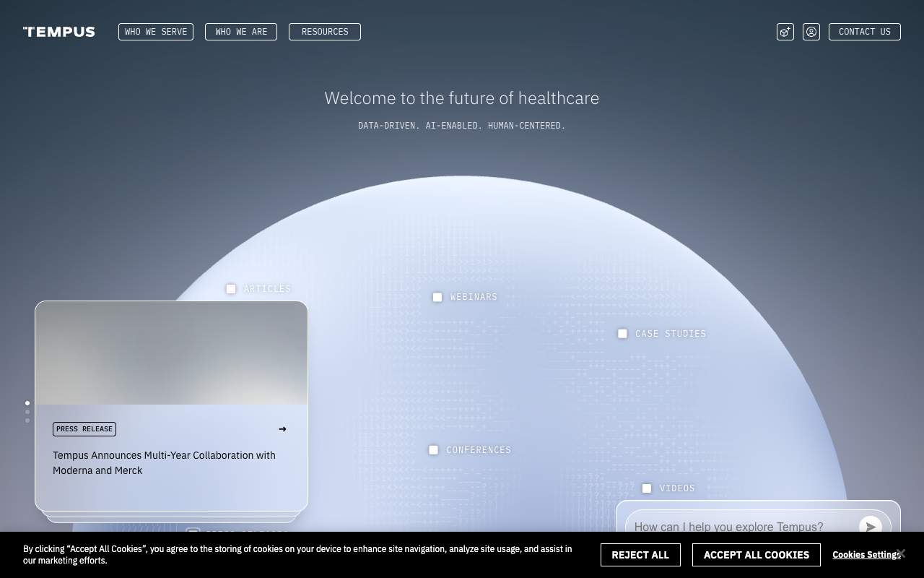Click the Tempus logo

[58, 32]
